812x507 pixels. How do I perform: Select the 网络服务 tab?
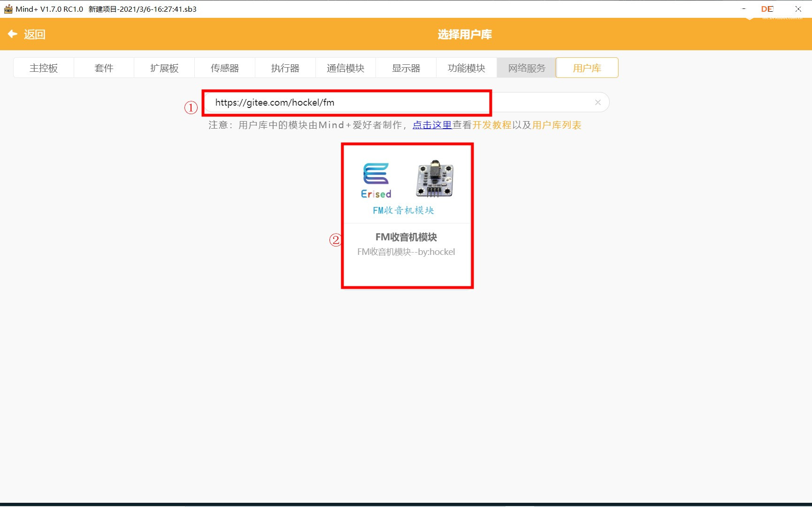(x=527, y=68)
